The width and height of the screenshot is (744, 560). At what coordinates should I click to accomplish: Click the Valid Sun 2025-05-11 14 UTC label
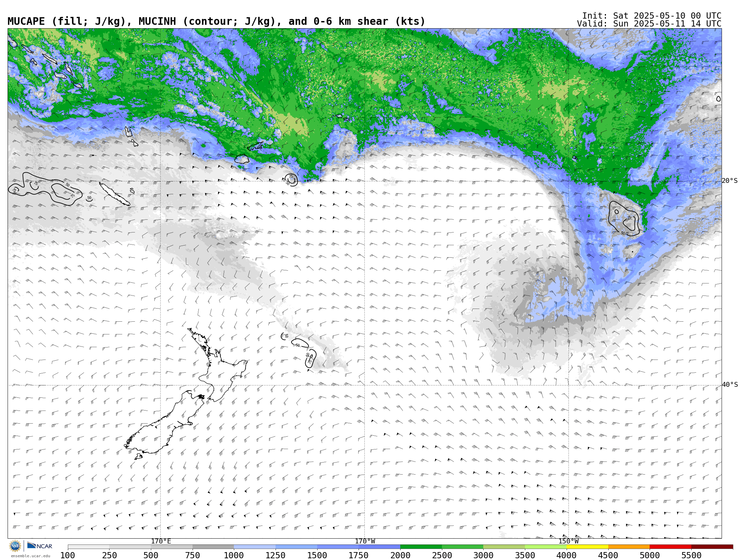point(649,24)
